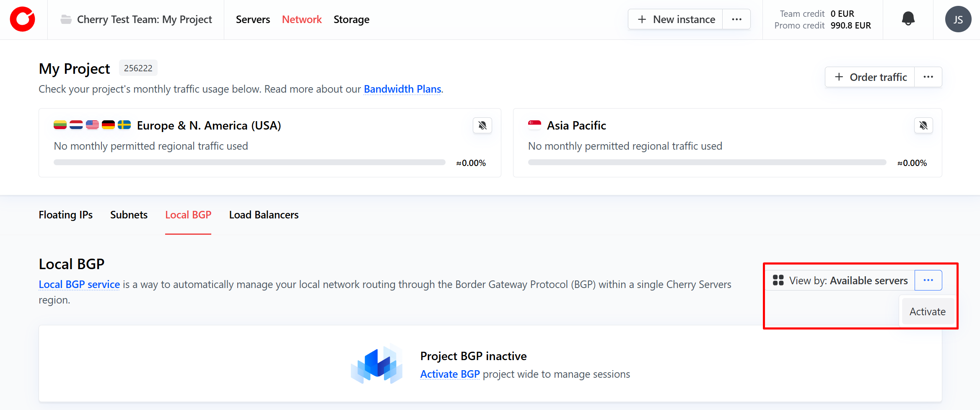
Task: Click the grid icon beside View by
Action: (x=778, y=280)
